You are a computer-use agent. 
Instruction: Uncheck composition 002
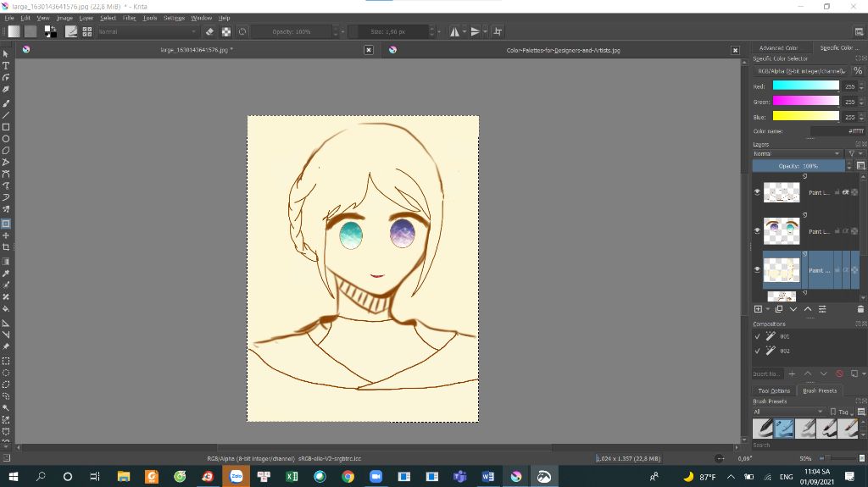click(757, 351)
